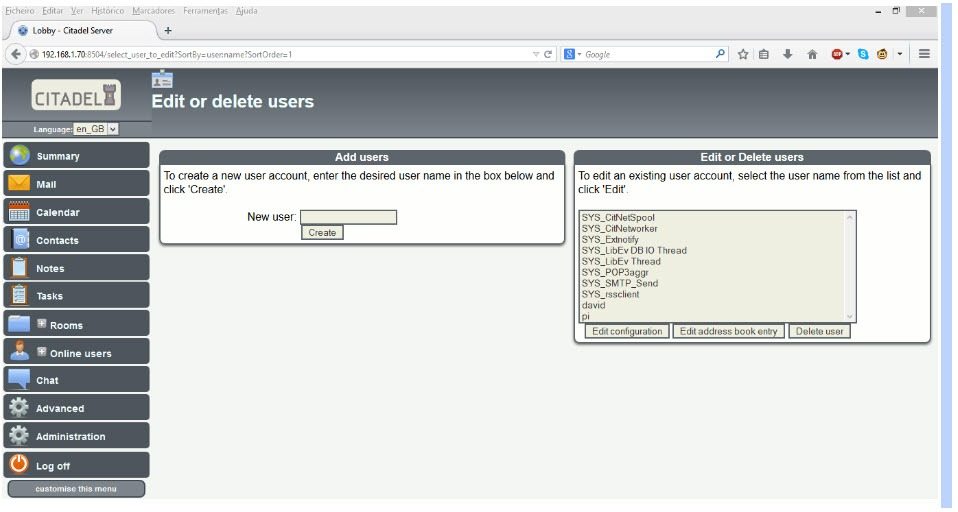Expand the Rooms tree in sidebar

pos(42,324)
